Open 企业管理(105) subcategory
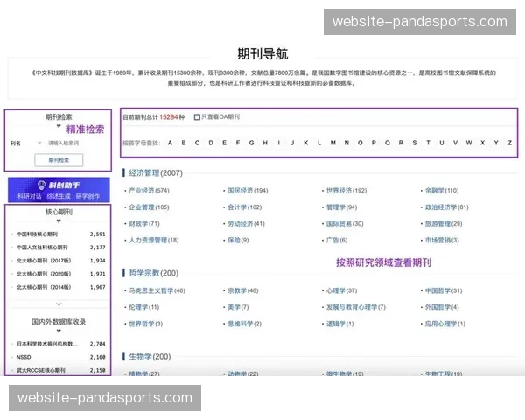Viewport: 525px width, 420px height. (149, 207)
